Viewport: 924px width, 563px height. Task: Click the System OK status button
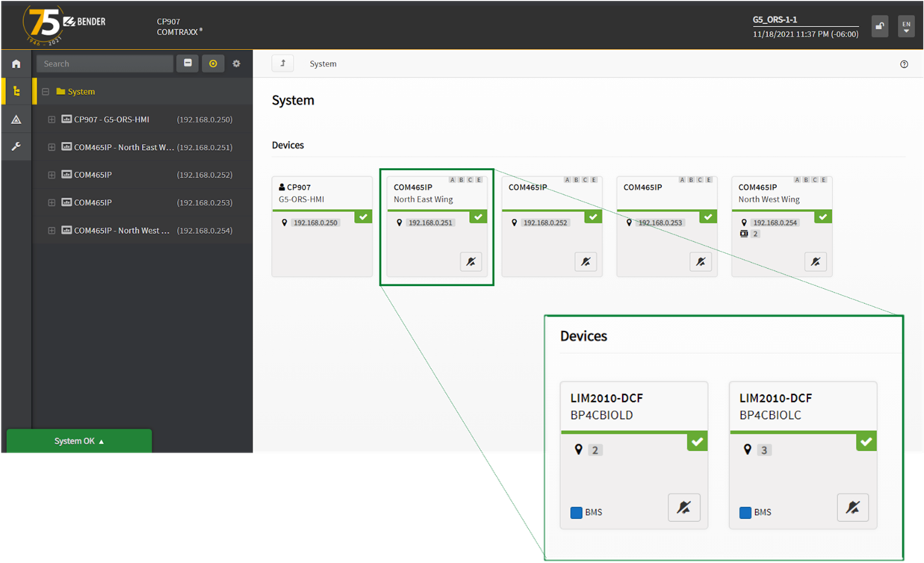[79, 441]
